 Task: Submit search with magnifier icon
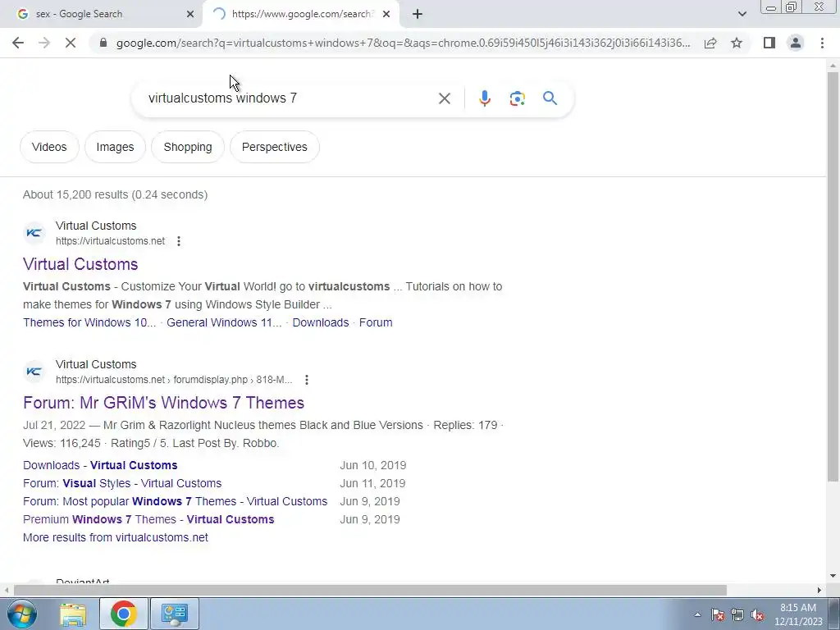coord(550,98)
